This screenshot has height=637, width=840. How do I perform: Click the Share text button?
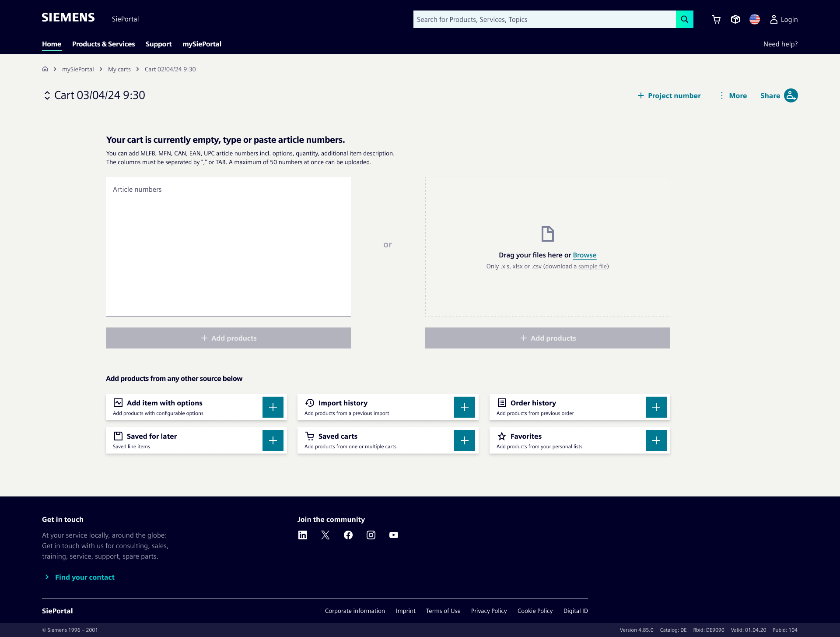770,95
